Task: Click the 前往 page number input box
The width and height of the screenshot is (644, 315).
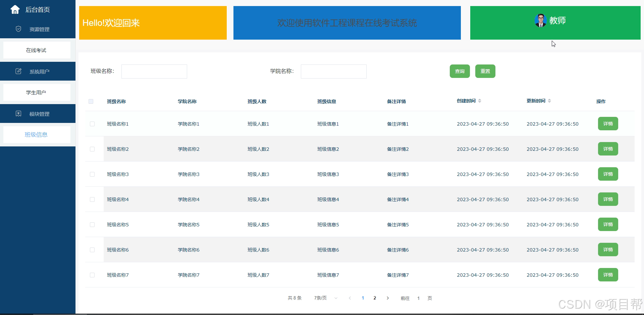Action: [x=419, y=298]
